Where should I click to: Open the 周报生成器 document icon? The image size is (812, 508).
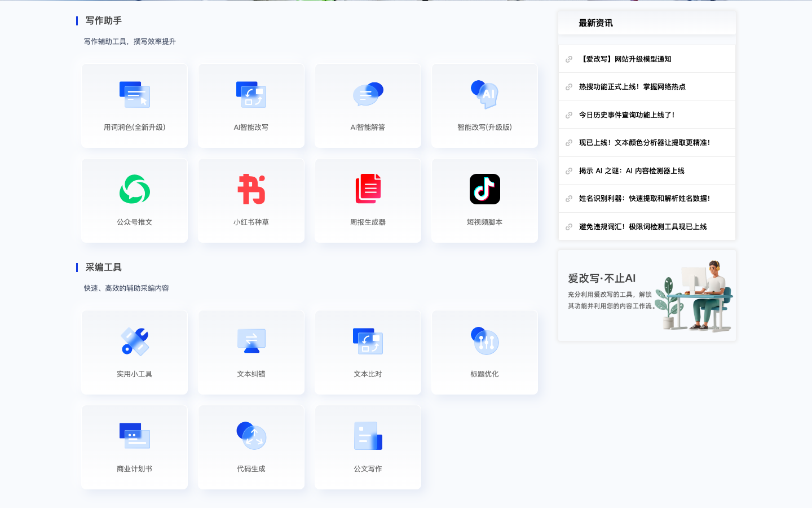(368, 190)
